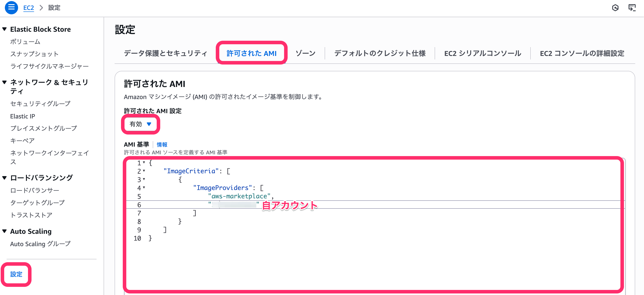Open スナップショット in sidebar
The image size is (644, 295).
coord(34,54)
